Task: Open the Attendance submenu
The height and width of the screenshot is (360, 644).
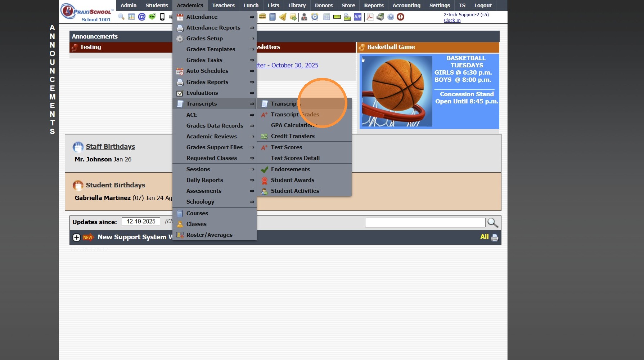Action: [215, 17]
